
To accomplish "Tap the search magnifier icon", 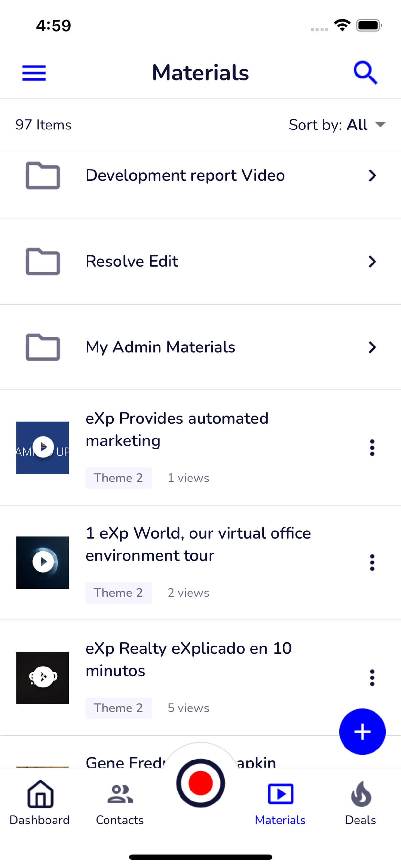I will 365,72.
